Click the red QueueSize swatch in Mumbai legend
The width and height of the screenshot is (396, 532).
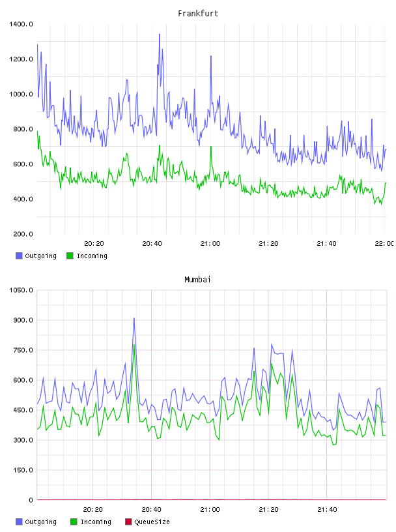pyautogui.click(x=128, y=522)
